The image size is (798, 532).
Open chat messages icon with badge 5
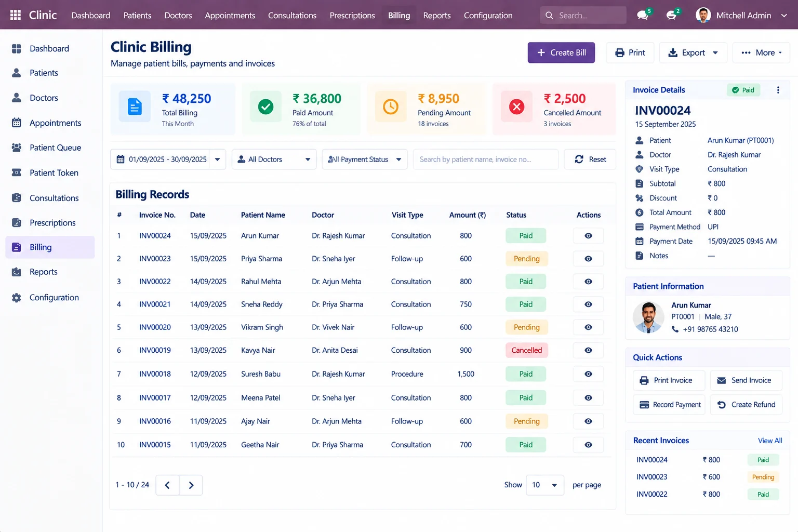click(x=643, y=15)
